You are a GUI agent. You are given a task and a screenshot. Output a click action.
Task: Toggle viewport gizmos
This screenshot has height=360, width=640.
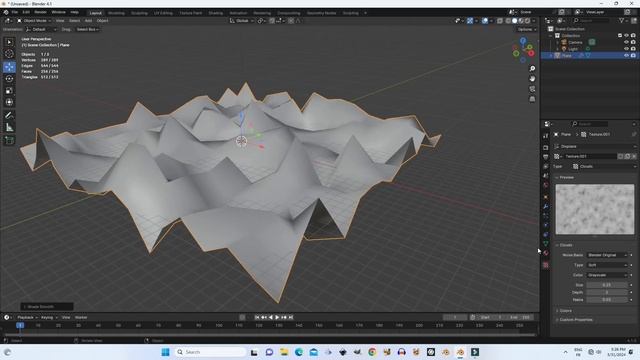[470, 20]
